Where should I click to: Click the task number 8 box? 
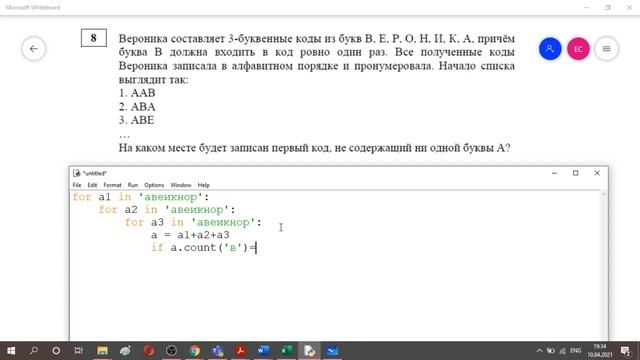pyautogui.click(x=93, y=38)
